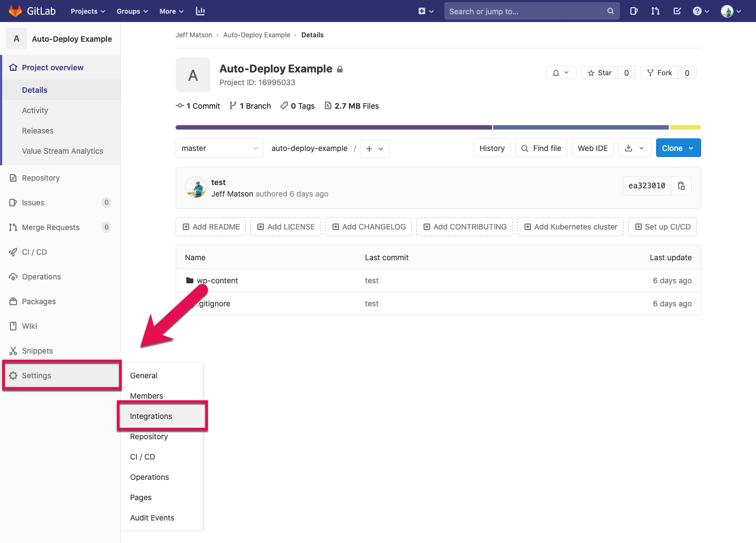Screen dimensions: 756x543
Task: Open Web IDE
Action: click(593, 148)
